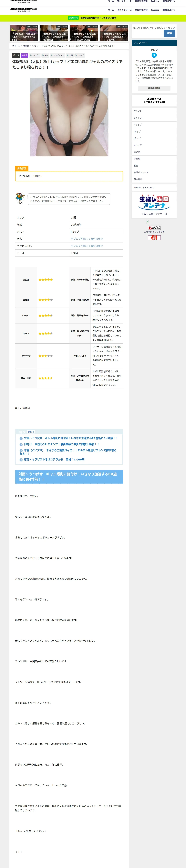Click the ニコニコ動画 button in the profile
This screenshot has width=186, height=868.
tap(154, 88)
